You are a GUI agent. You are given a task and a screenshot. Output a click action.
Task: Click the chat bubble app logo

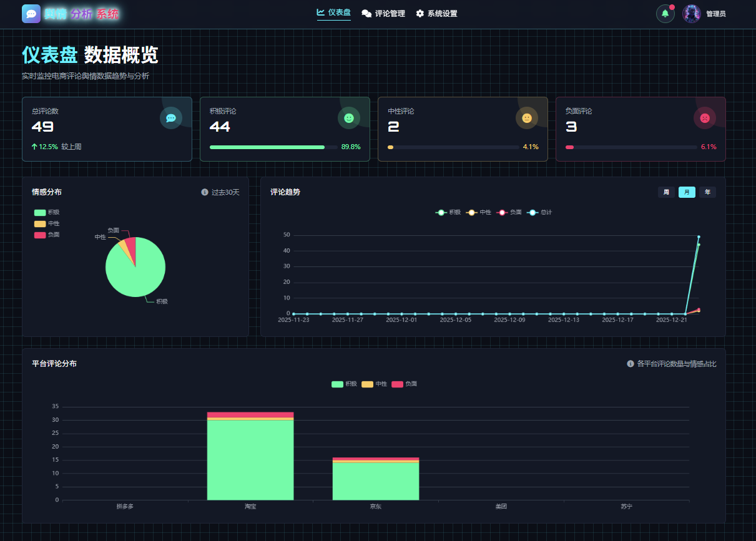[31, 14]
